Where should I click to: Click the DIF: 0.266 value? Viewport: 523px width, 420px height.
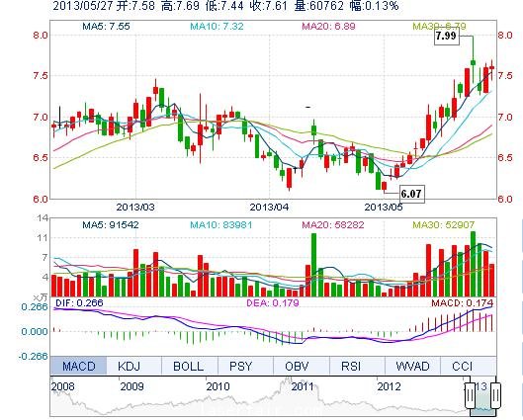(79, 303)
